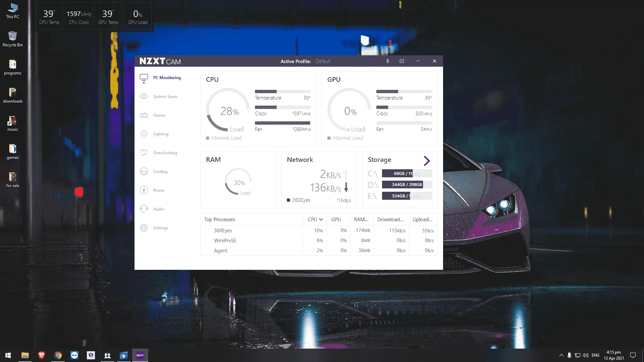The width and height of the screenshot is (644, 362).
Task: Click the microphone icon in system tray
Action: (x=569, y=355)
